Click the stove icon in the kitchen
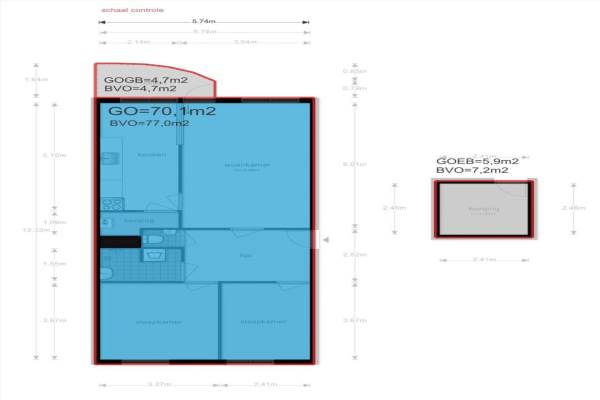 pyautogui.click(x=111, y=204)
